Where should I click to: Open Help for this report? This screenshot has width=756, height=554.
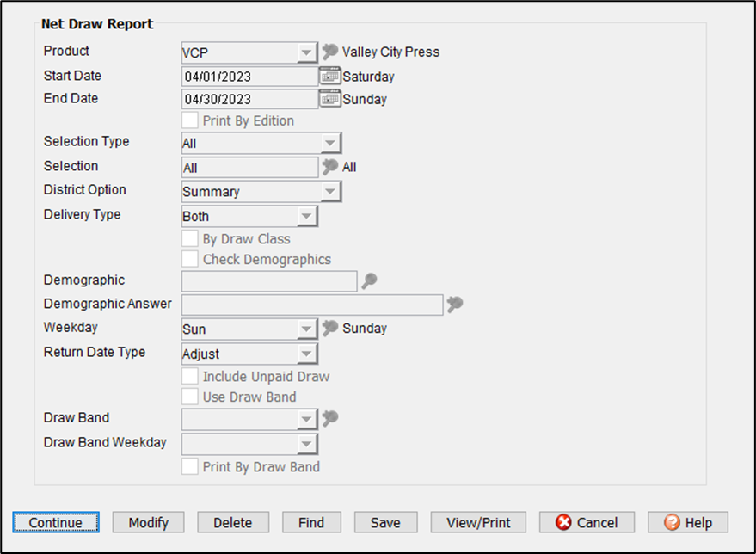tap(687, 522)
